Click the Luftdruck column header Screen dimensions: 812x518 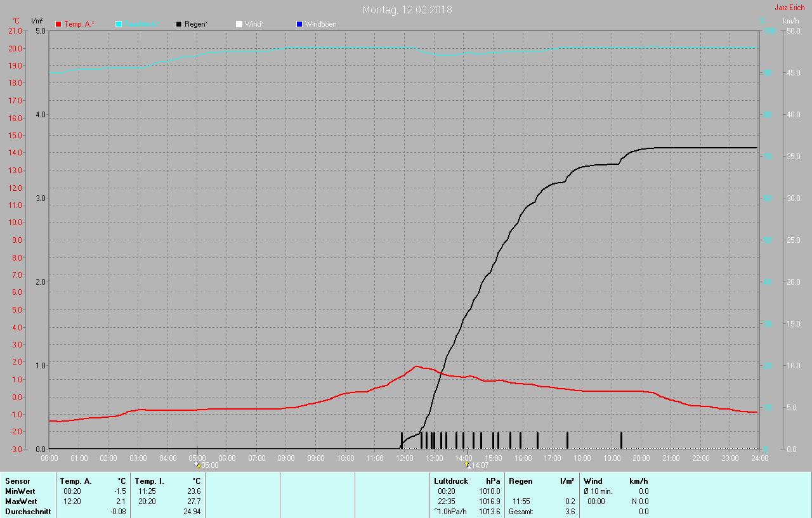click(451, 481)
